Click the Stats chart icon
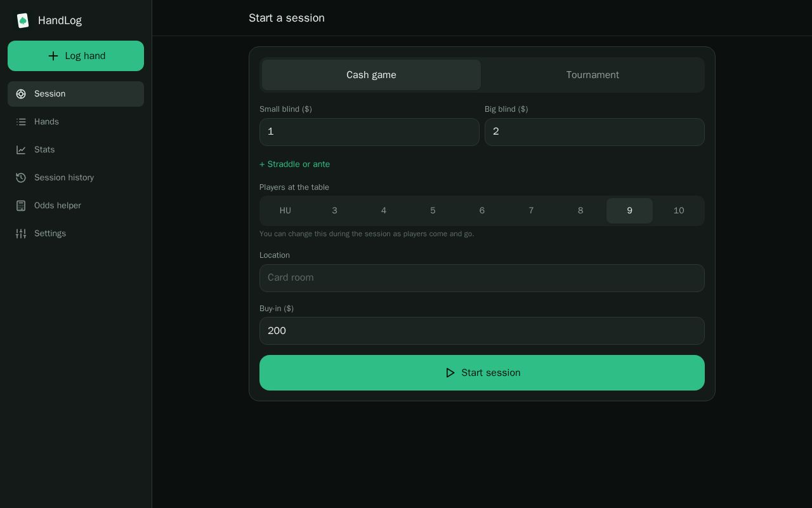The height and width of the screenshot is (508, 812). click(21, 150)
